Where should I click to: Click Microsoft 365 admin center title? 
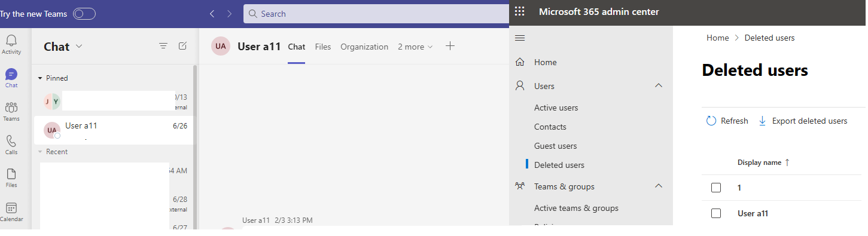point(599,11)
